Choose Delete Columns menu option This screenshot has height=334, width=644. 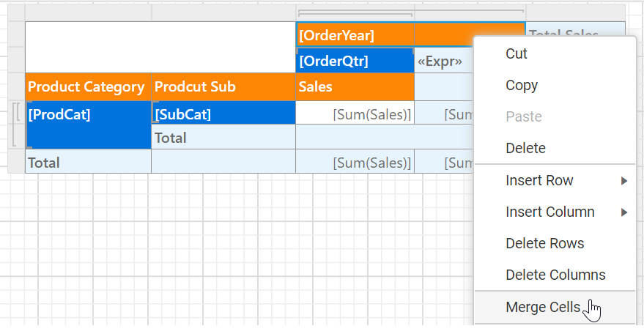(555, 275)
